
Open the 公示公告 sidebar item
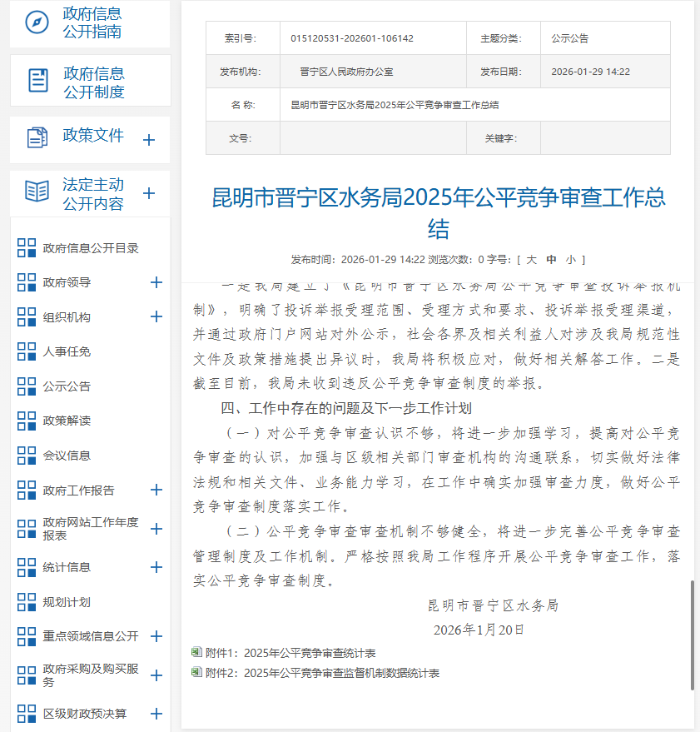click(x=67, y=386)
